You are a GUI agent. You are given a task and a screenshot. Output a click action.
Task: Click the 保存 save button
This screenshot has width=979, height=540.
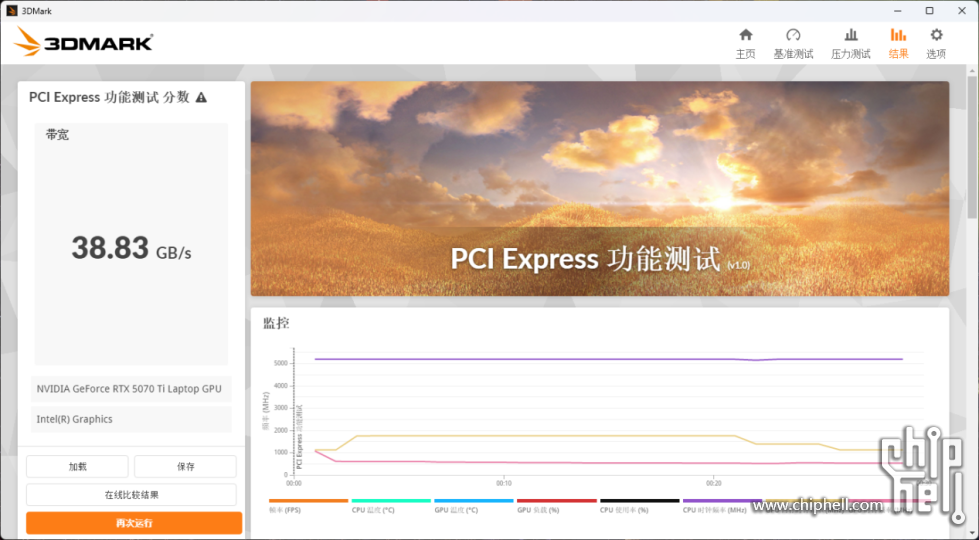point(185,466)
